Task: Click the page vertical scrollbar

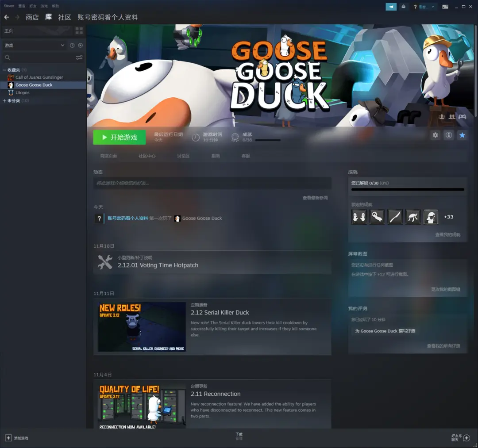Action: 476,72
